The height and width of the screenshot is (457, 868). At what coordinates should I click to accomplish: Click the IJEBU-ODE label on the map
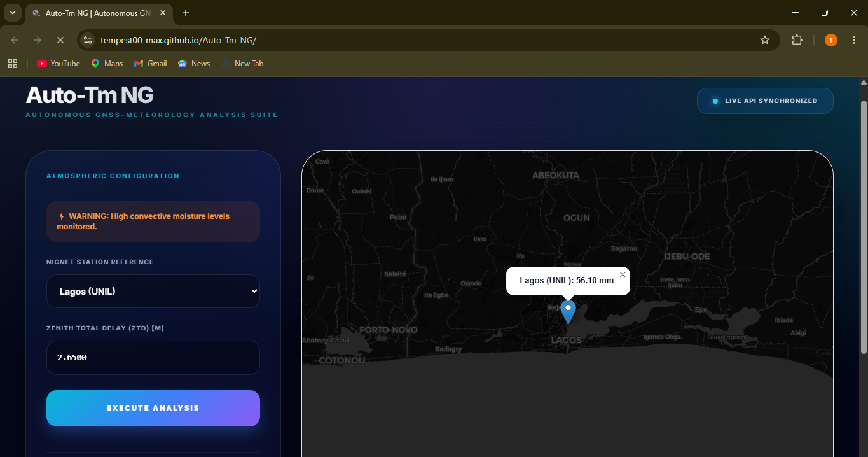[x=687, y=256]
